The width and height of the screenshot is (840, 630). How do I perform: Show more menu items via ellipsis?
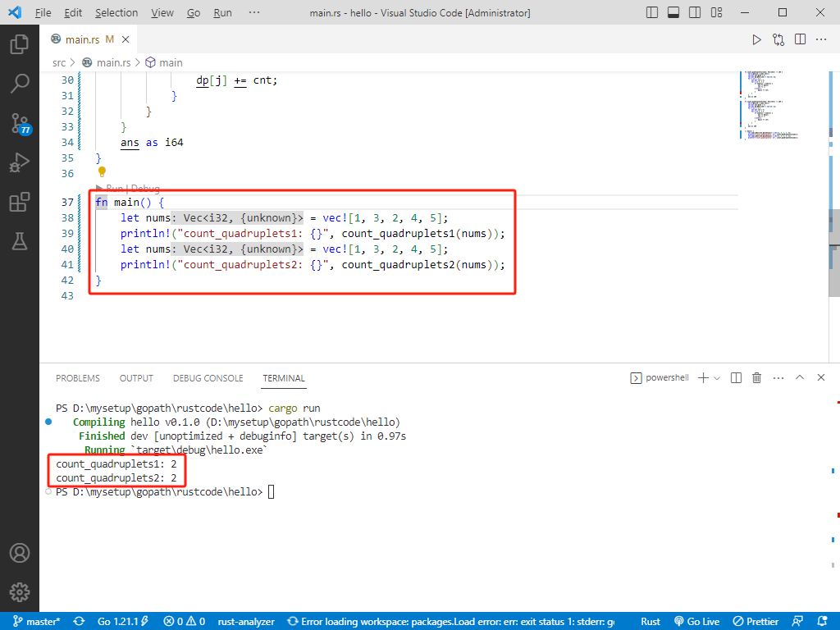pyautogui.click(x=254, y=12)
